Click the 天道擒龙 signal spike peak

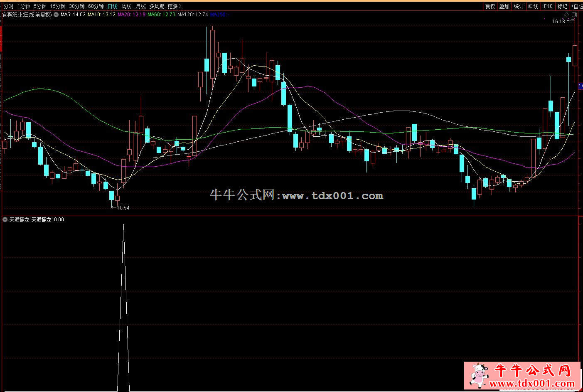click(x=123, y=225)
